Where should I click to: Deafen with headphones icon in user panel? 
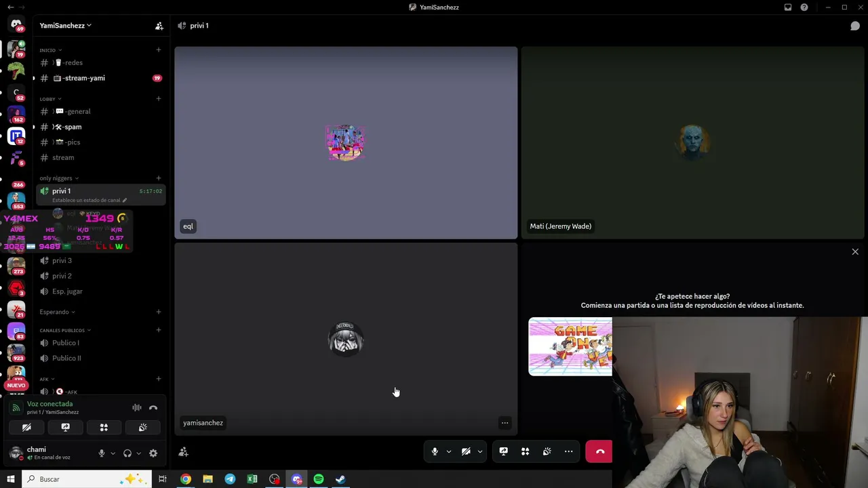pyautogui.click(x=127, y=453)
